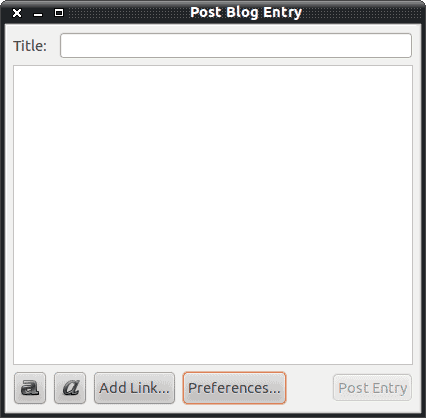Toggle italic formatting with the italic 'a' icon
The height and width of the screenshot is (418, 426).
pyautogui.click(x=70, y=388)
